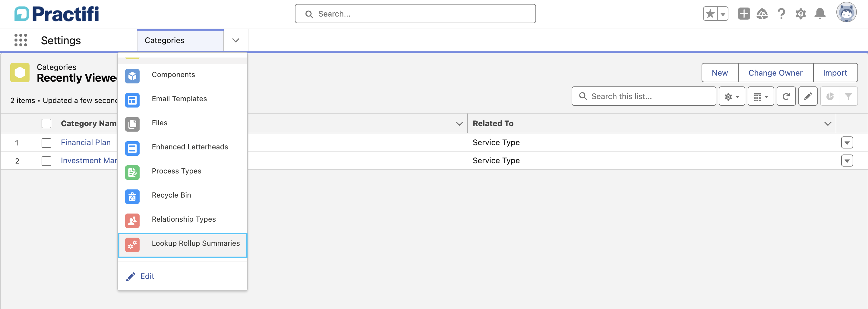Click the New button

(719, 73)
